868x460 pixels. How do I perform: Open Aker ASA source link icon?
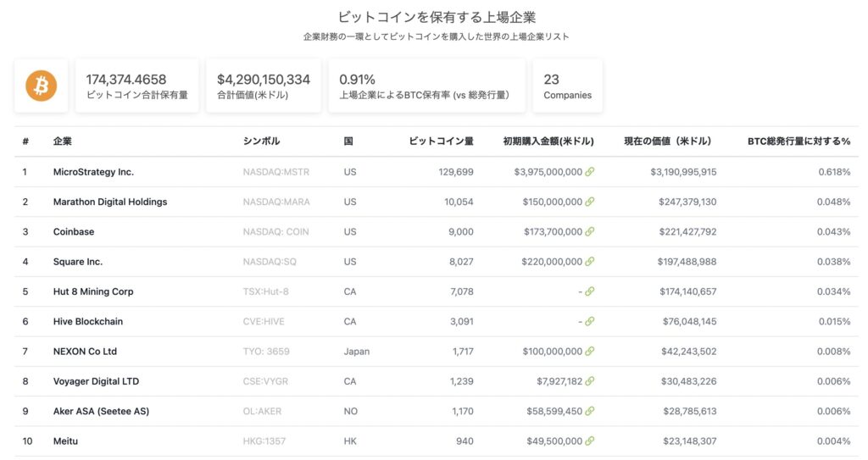[x=590, y=411]
